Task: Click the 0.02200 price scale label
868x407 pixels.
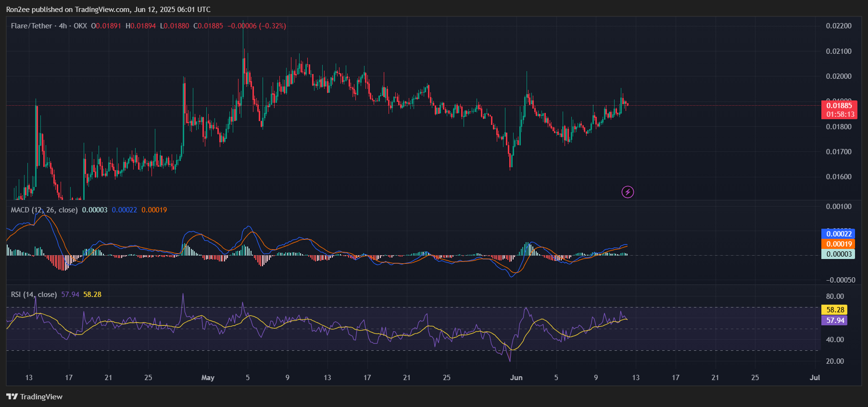Action: (838, 26)
